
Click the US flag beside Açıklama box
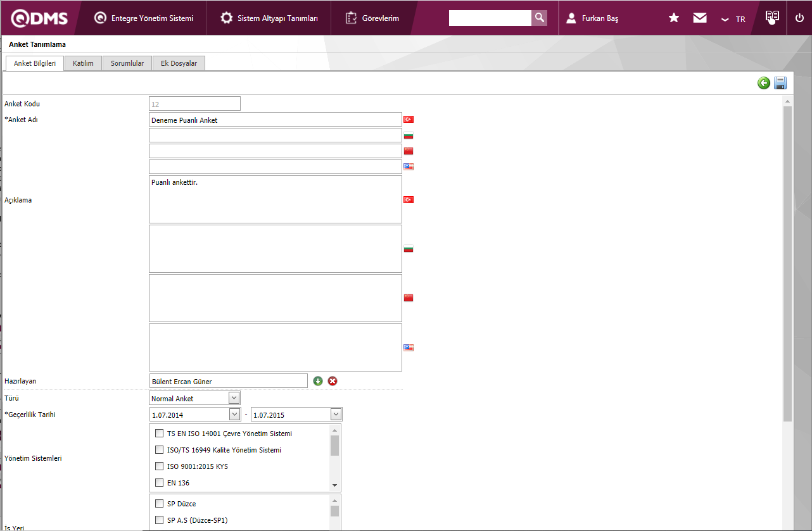(x=409, y=348)
